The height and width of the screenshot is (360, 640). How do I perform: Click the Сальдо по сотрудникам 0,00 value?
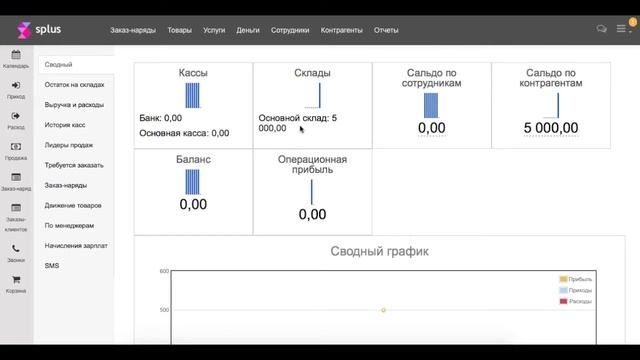pos(431,128)
